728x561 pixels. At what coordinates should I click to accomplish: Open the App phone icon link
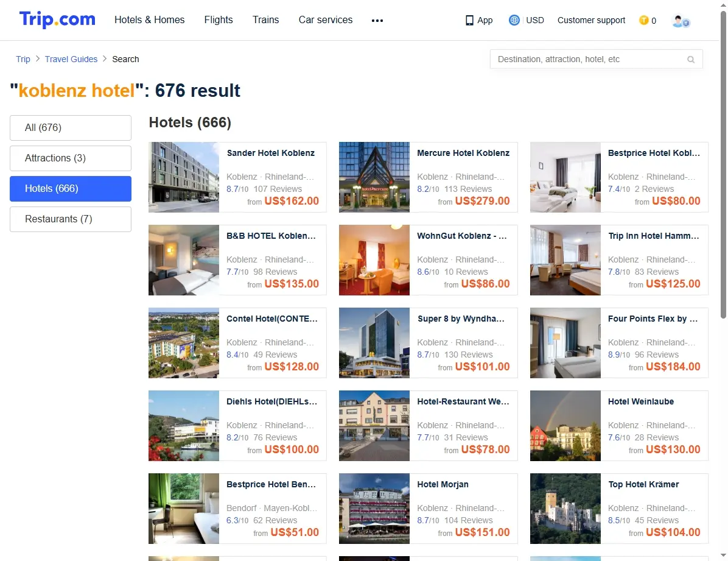pos(478,21)
